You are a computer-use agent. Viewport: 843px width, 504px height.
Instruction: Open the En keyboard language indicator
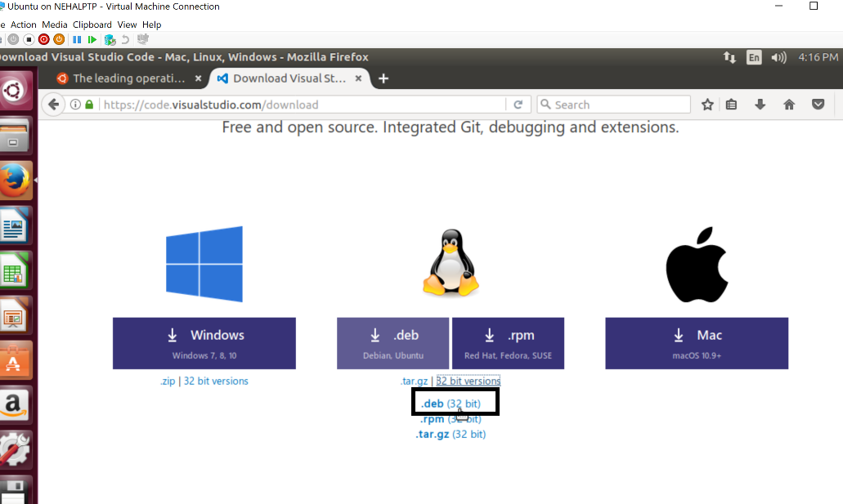pyautogui.click(x=754, y=57)
